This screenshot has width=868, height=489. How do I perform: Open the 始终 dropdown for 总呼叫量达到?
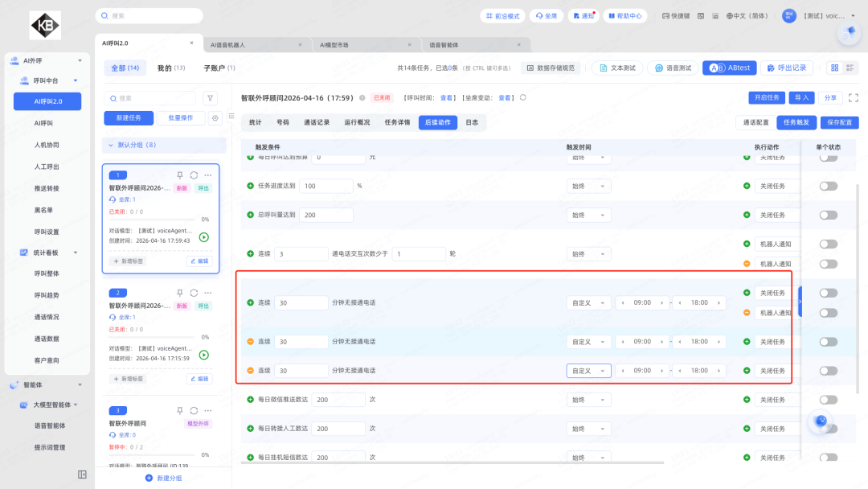coord(589,215)
